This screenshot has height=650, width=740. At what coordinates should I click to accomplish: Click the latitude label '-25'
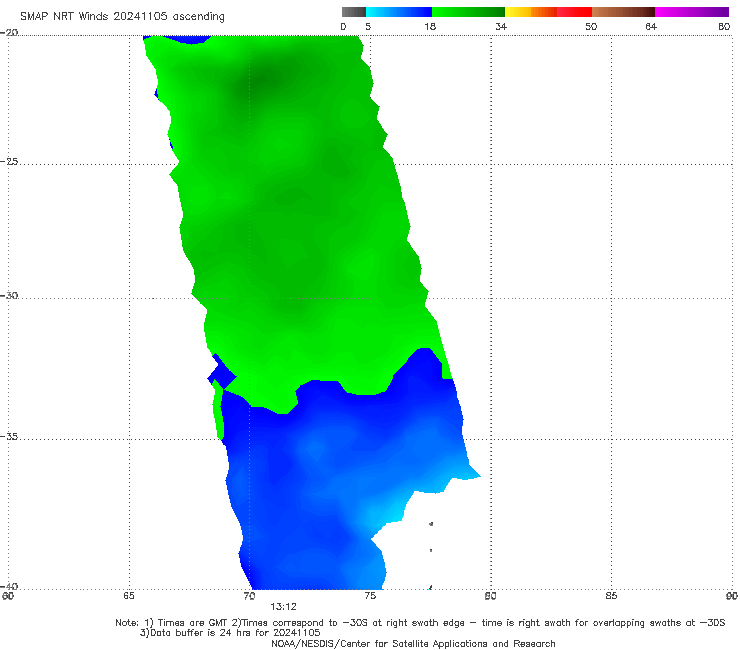pyautogui.click(x=9, y=161)
